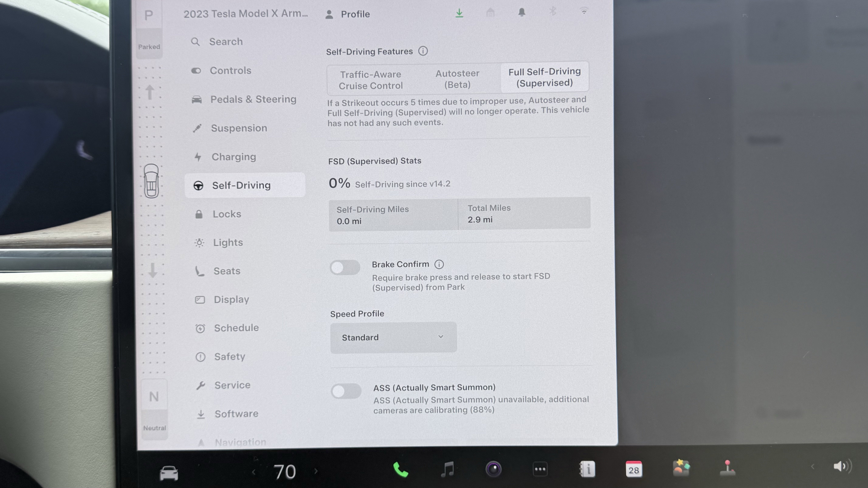Tap the HomeLink garage icon
Image resolution: width=868 pixels, height=488 pixels.
tap(490, 12)
